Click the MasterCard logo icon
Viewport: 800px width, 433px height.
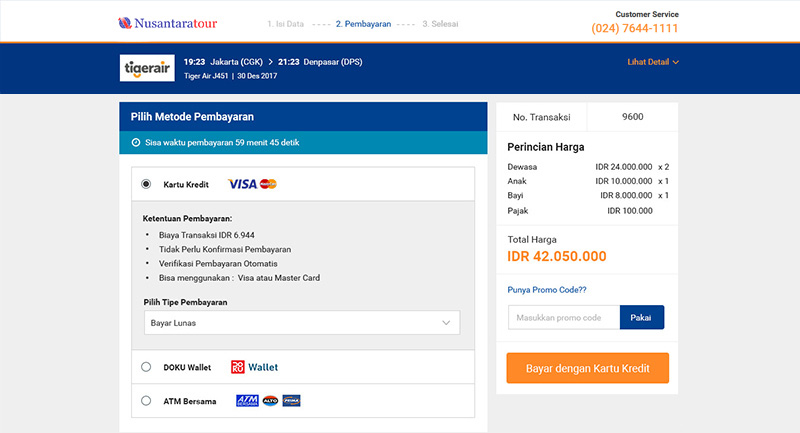(268, 184)
